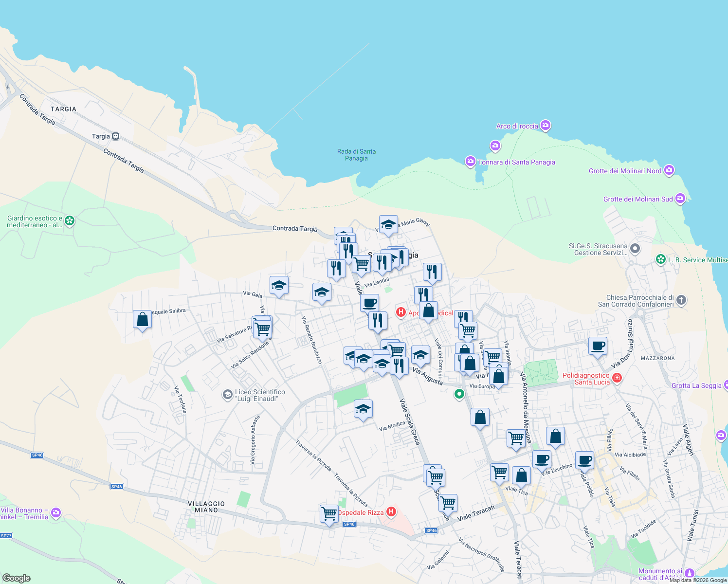Open the Arco di roccia attraction marker
Image resolution: width=728 pixels, height=584 pixels.
pos(545,126)
